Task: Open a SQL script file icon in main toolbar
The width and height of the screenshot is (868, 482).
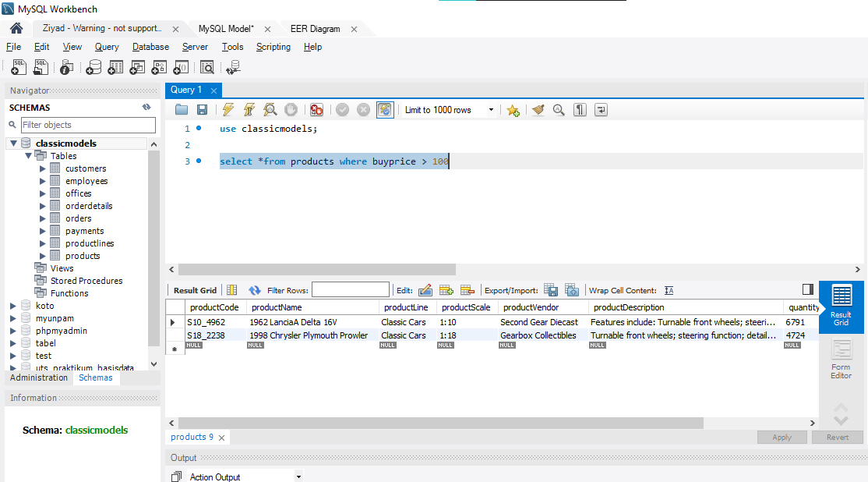Action: click(41, 68)
